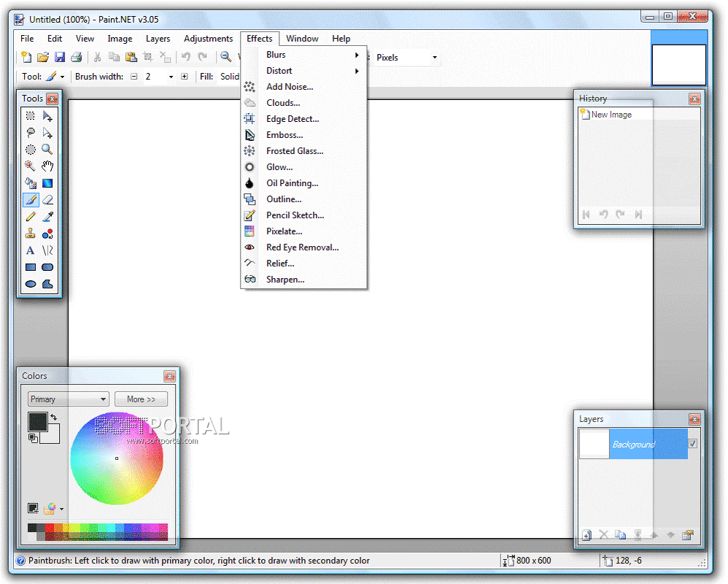This screenshot has width=728, height=584.
Task: Select the Ellipse Select tool
Action: coord(31,150)
